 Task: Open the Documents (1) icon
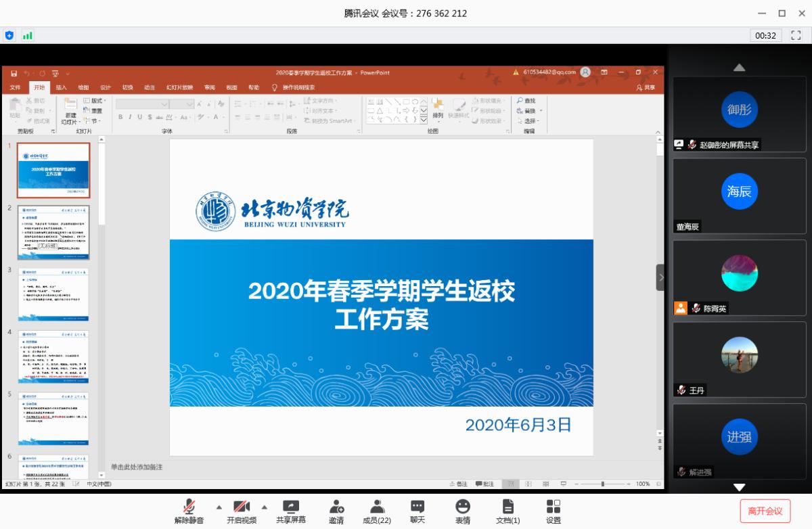[507, 507]
